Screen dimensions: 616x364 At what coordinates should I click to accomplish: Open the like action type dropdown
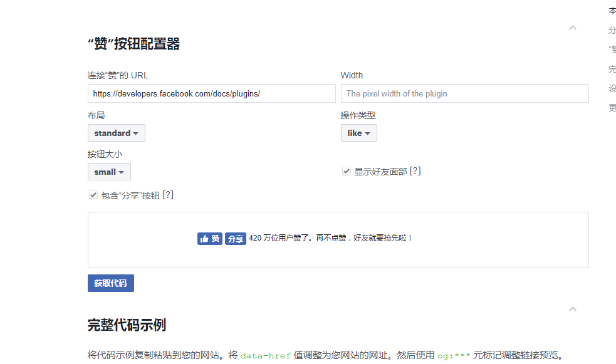[x=358, y=133]
